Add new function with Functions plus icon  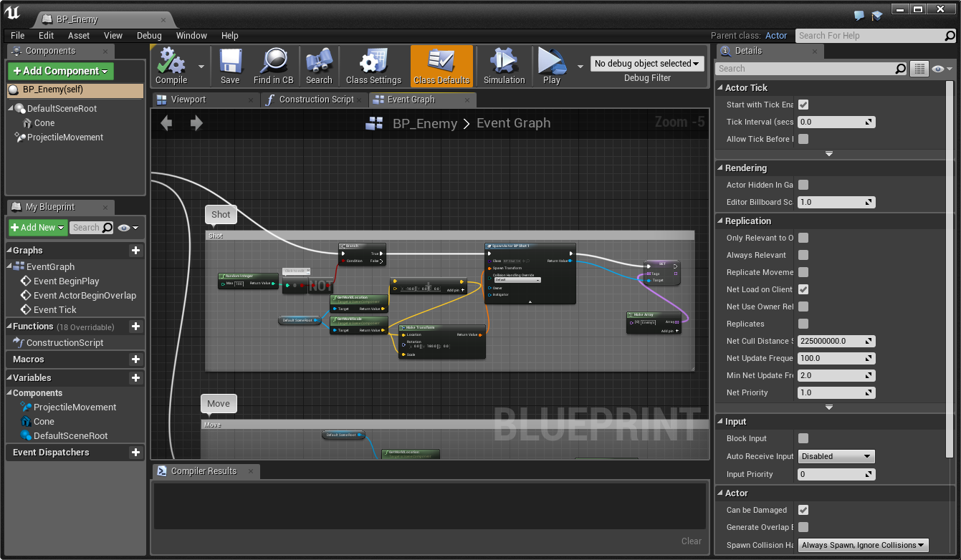coord(135,327)
